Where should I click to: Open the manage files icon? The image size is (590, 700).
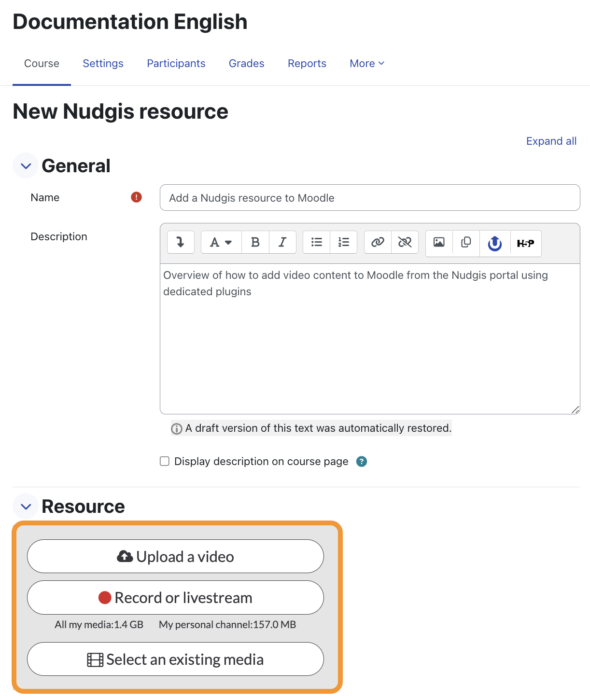coord(466,242)
